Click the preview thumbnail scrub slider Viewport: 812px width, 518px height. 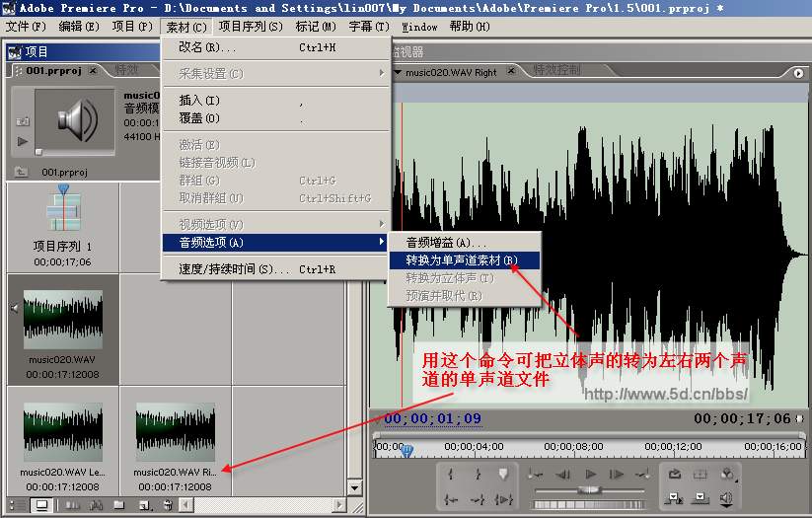[x=38, y=152]
